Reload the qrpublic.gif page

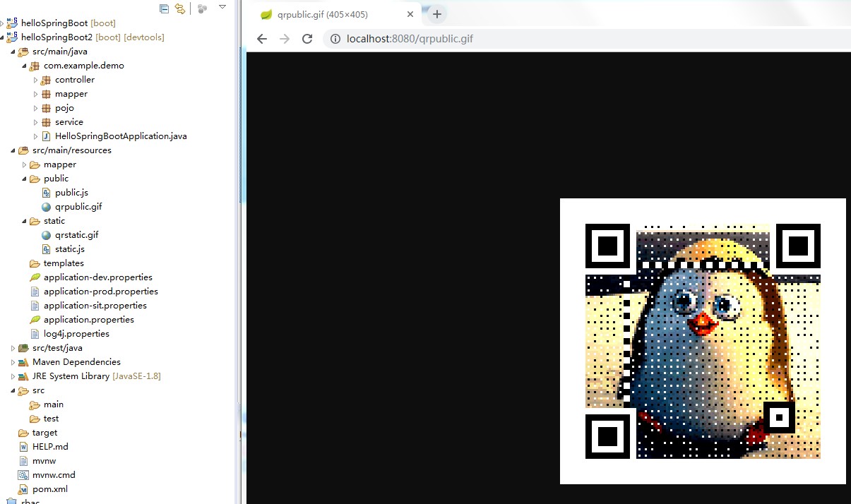click(307, 39)
